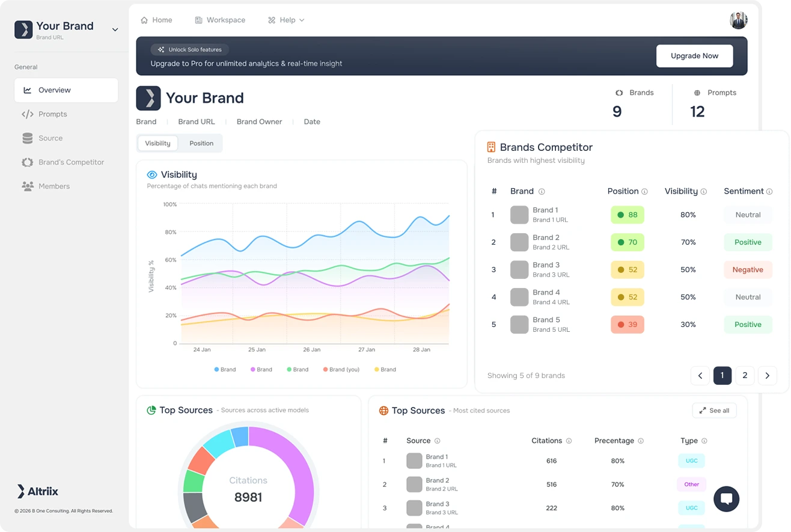Click Brand 2 source logo in Top Sources
The image size is (791, 532).
414,485
